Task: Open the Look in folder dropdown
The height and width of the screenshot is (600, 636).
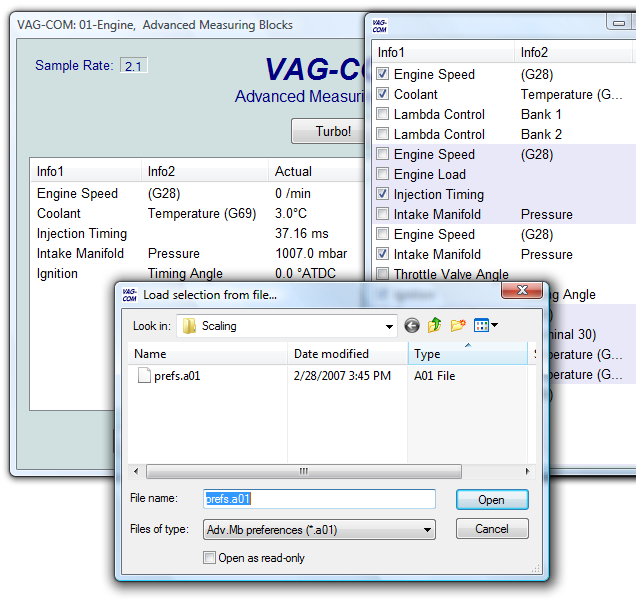Action: click(389, 326)
